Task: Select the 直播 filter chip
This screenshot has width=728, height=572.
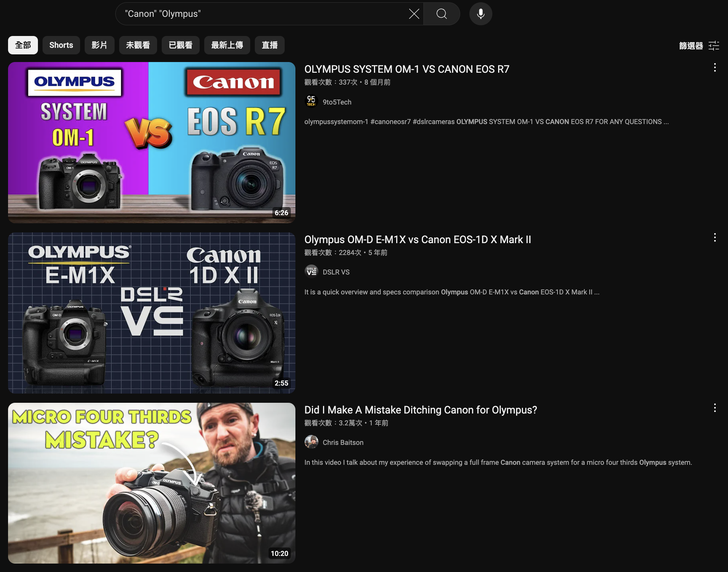Action: [269, 45]
